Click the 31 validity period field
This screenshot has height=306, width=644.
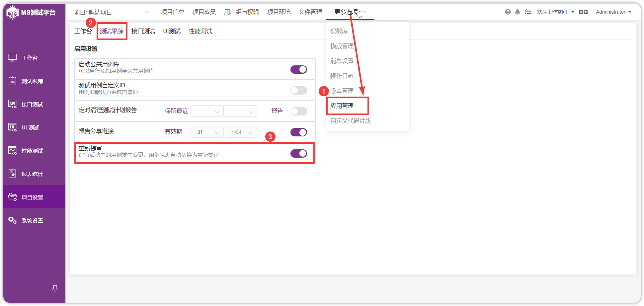coord(207,132)
